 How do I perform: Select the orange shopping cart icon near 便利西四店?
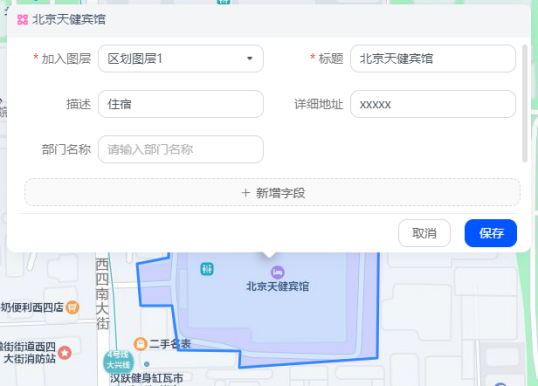tap(72, 307)
